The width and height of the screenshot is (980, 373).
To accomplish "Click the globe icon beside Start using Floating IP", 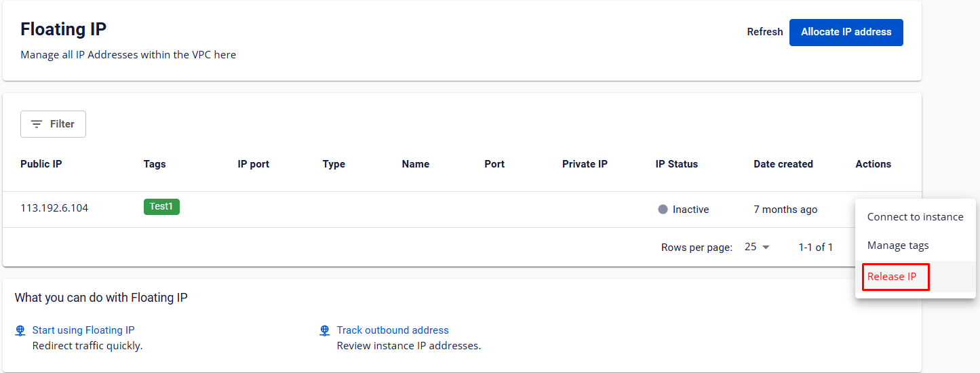I will click(x=20, y=331).
